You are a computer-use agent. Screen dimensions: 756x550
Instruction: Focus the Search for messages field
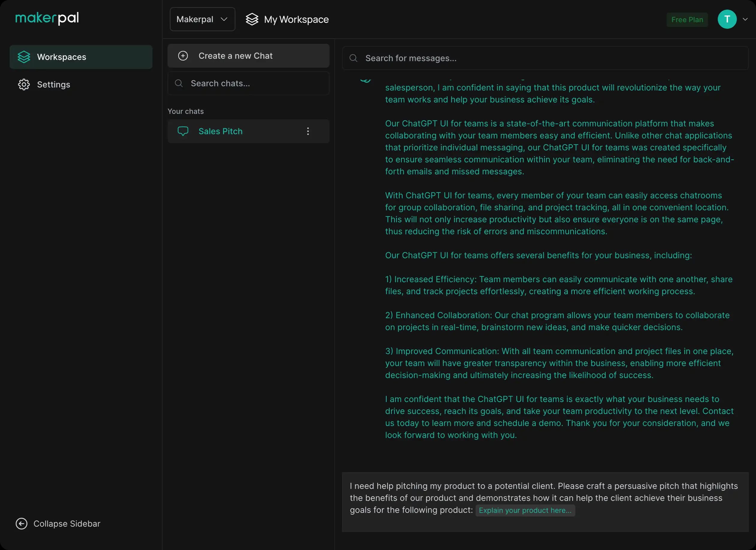click(x=545, y=58)
